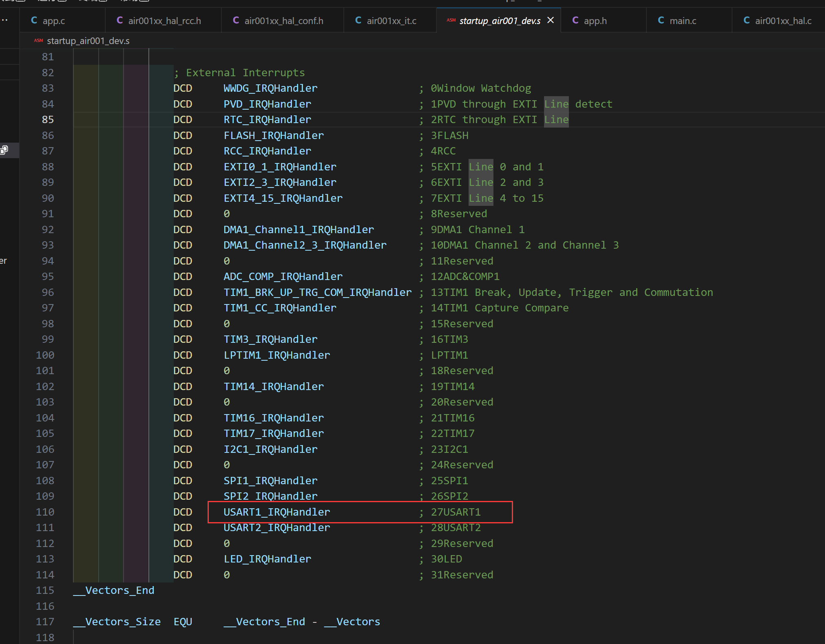The height and width of the screenshot is (644, 825).
Task: Click ADC_COMP_IRQHandler symbol
Action: pos(283,277)
